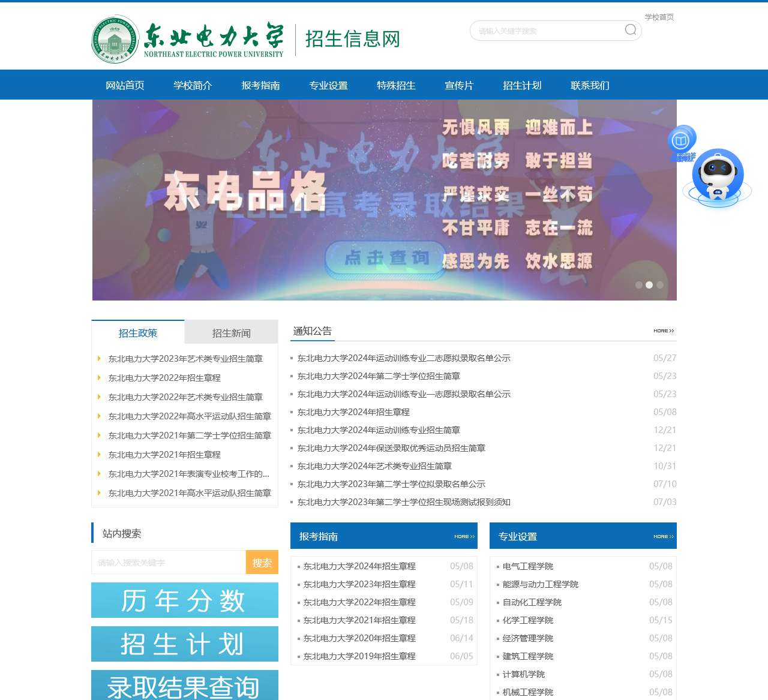Viewport: 768px width, 700px height.
Task: Open 2024年运动训练专业招生简章 notice
Action: point(379,430)
